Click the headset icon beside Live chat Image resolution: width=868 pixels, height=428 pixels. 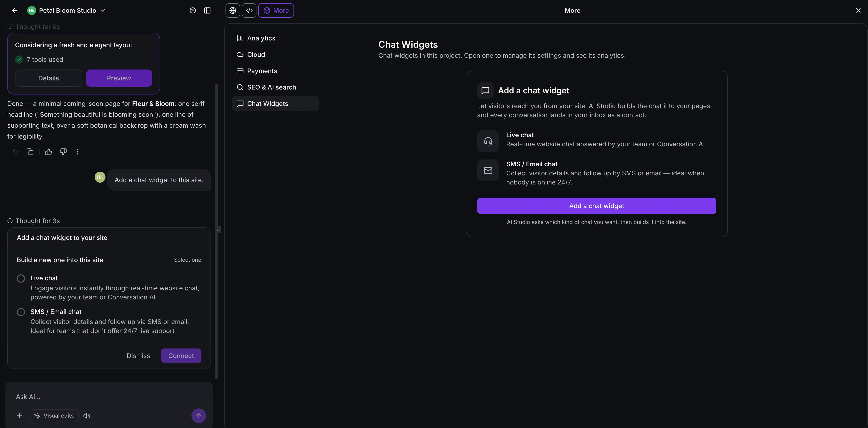tap(488, 142)
